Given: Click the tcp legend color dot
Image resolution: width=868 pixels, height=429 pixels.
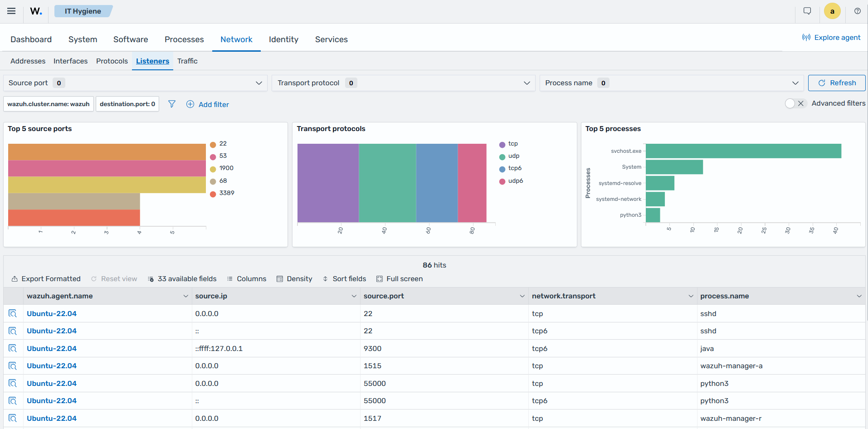Looking at the screenshot, I should [x=502, y=145].
